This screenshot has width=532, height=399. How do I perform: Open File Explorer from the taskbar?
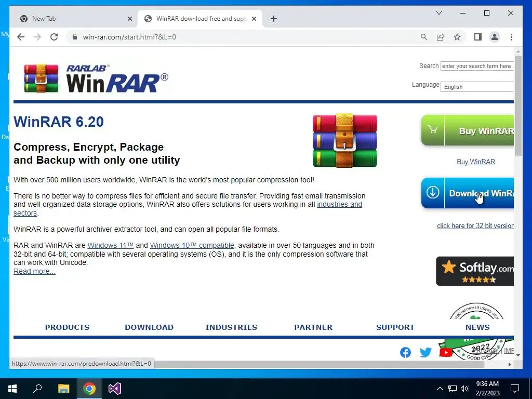[x=63, y=389]
